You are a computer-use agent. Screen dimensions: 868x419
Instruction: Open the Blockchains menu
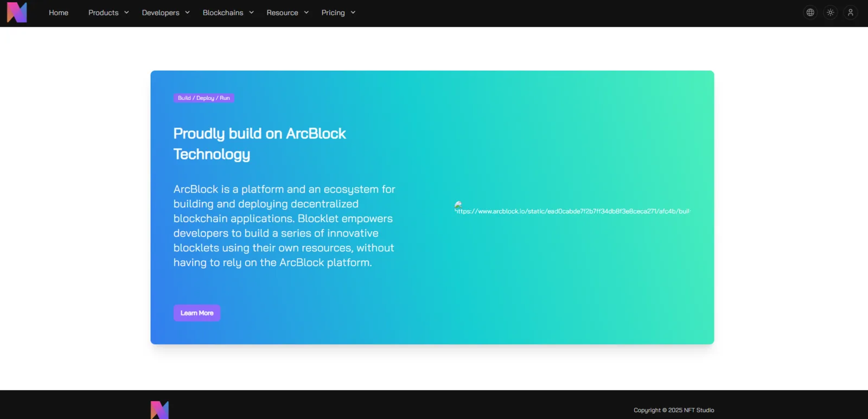point(223,12)
